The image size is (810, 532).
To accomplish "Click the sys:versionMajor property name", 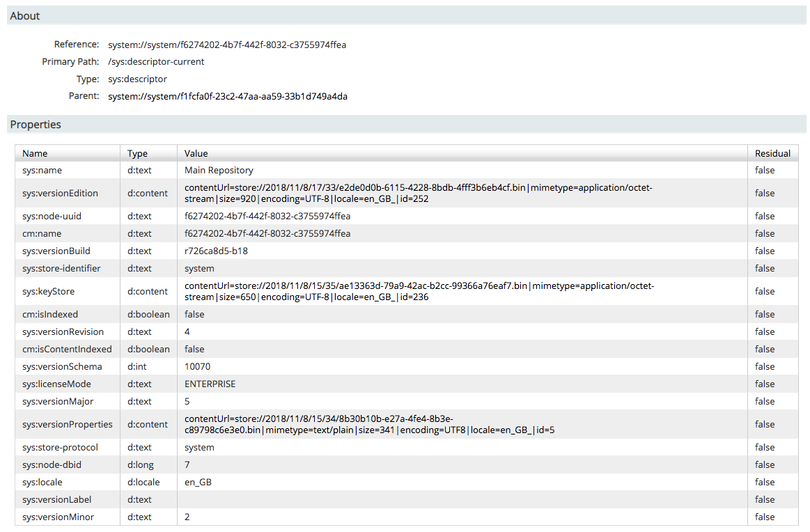I will (x=58, y=401).
